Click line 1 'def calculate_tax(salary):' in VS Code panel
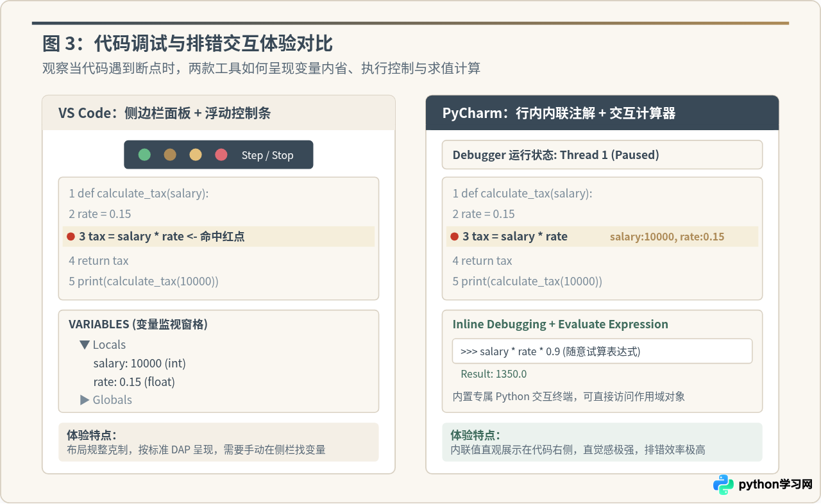This screenshot has height=504, width=821. [139, 193]
